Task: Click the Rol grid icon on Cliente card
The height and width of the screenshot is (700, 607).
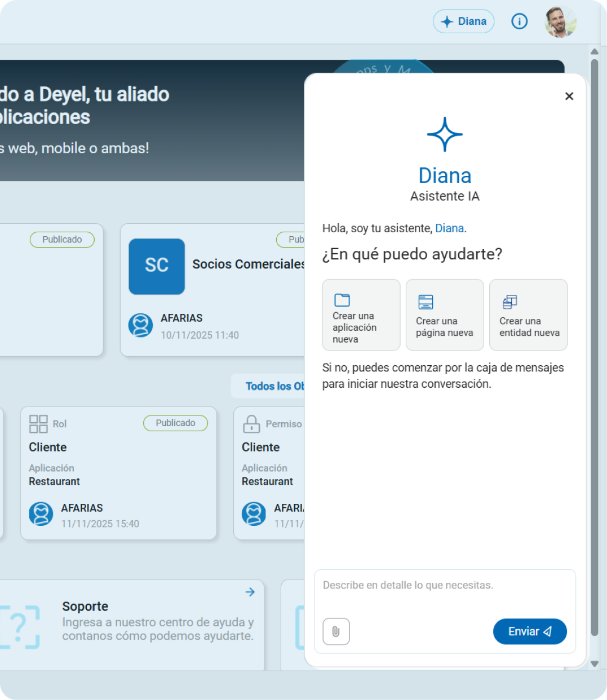Action: click(x=38, y=424)
